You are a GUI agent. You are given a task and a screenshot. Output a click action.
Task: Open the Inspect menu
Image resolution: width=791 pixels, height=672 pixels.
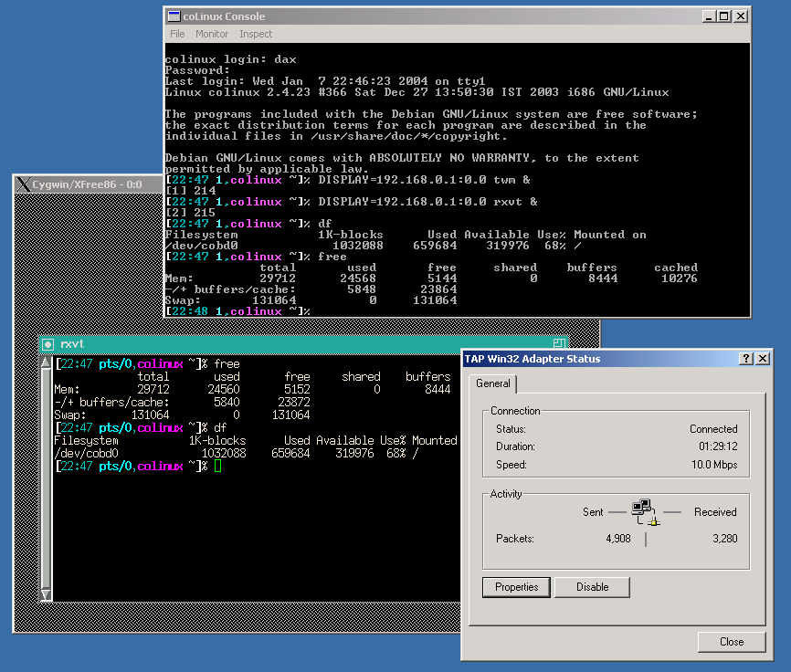tap(256, 34)
